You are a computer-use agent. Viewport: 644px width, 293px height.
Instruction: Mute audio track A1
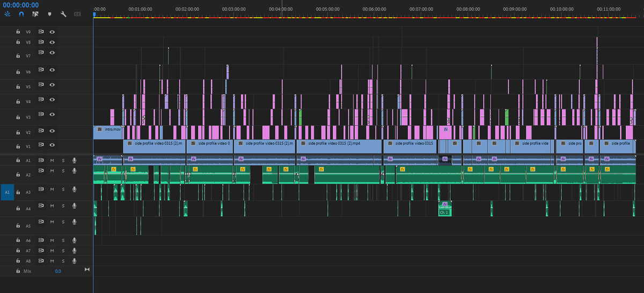[52, 160]
